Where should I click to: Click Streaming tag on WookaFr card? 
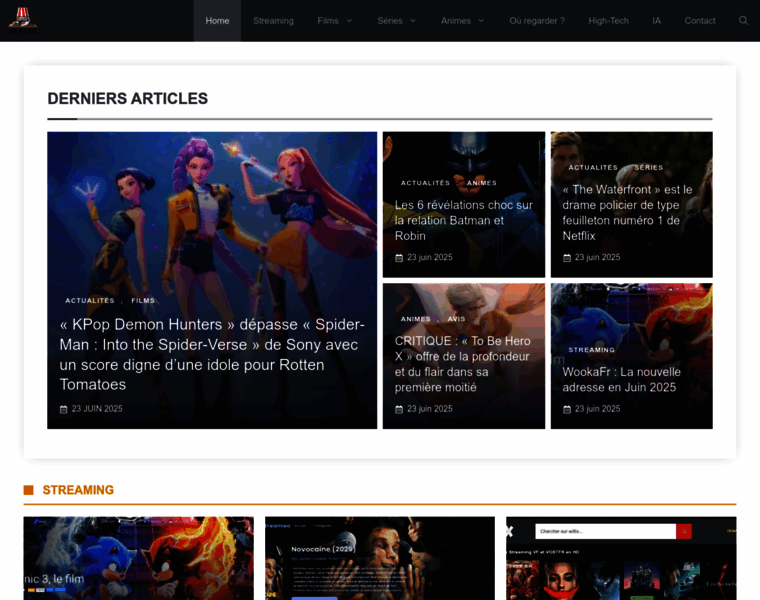click(x=591, y=350)
